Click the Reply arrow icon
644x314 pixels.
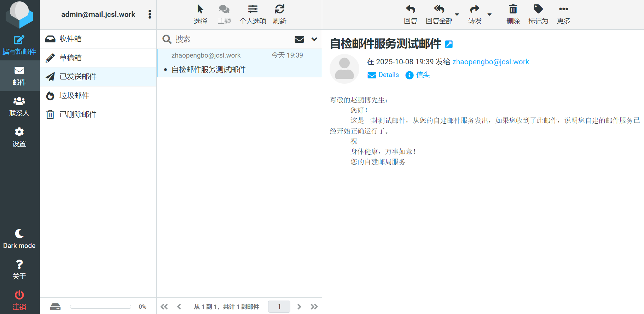pyautogui.click(x=410, y=9)
